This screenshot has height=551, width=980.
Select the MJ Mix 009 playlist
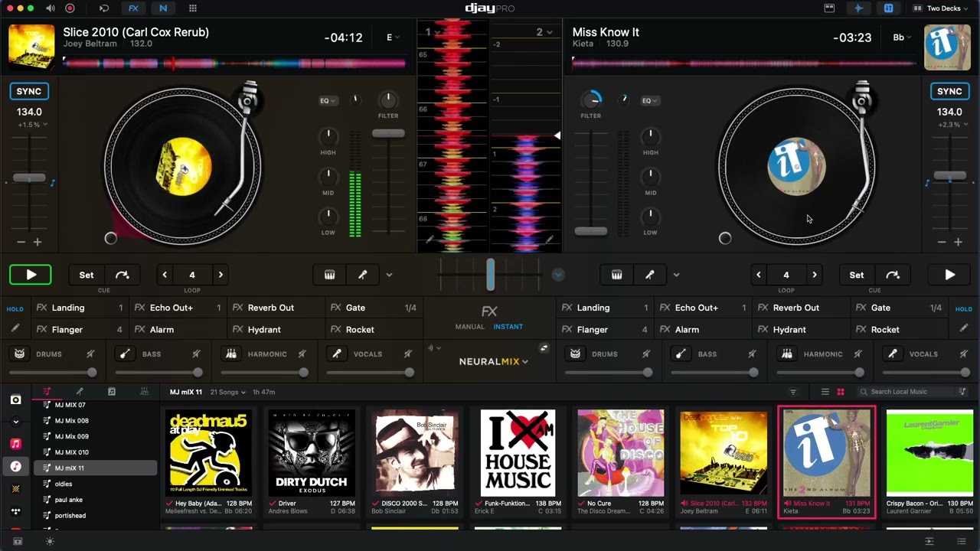(x=95, y=436)
